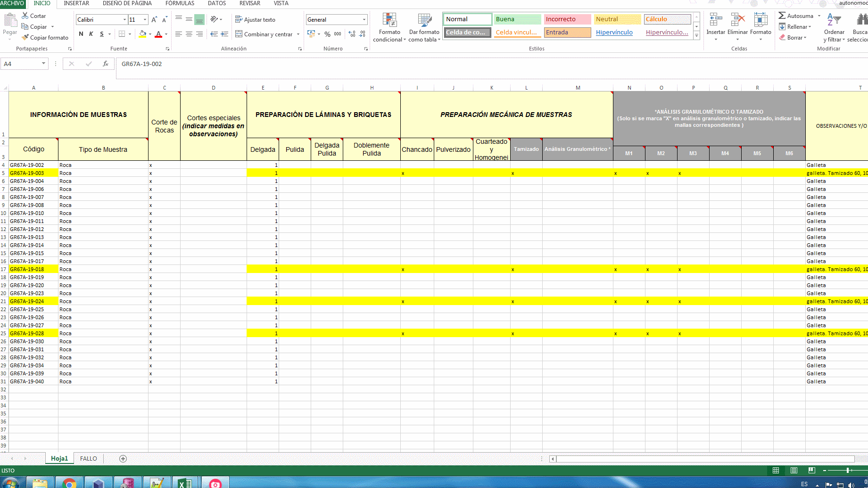Switch to Page Layout view icon

pos(794,470)
